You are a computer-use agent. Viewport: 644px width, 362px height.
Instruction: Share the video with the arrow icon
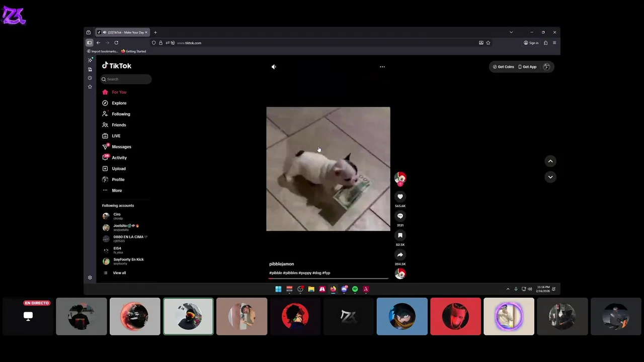[400, 254]
